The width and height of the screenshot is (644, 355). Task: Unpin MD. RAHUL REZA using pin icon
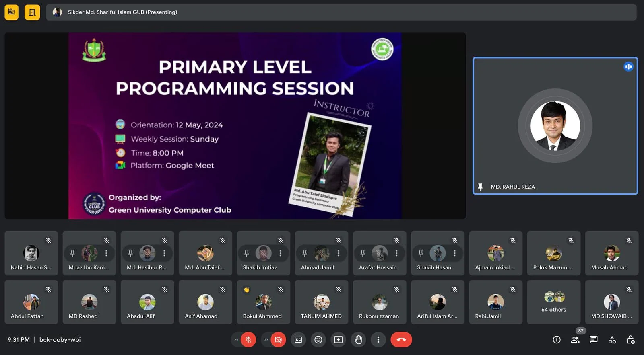480,187
